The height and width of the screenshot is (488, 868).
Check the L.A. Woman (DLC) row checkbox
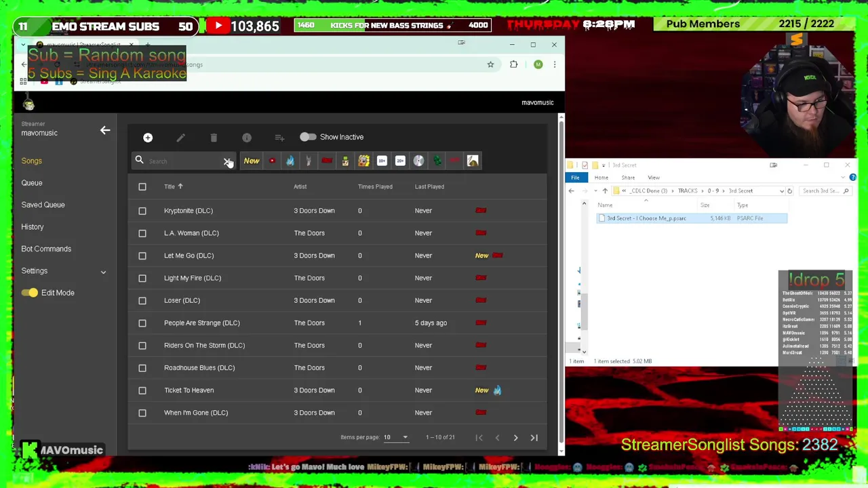(142, 233)
